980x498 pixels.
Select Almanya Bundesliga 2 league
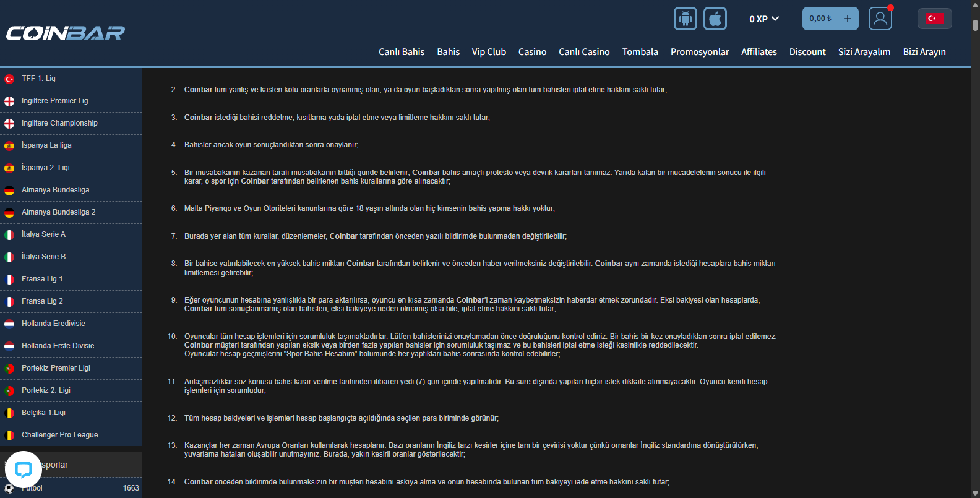(x=71, y=212)
